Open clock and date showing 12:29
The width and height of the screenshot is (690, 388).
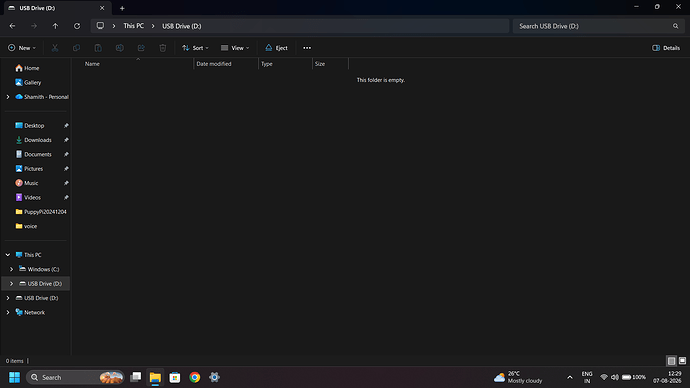point(667,377)
